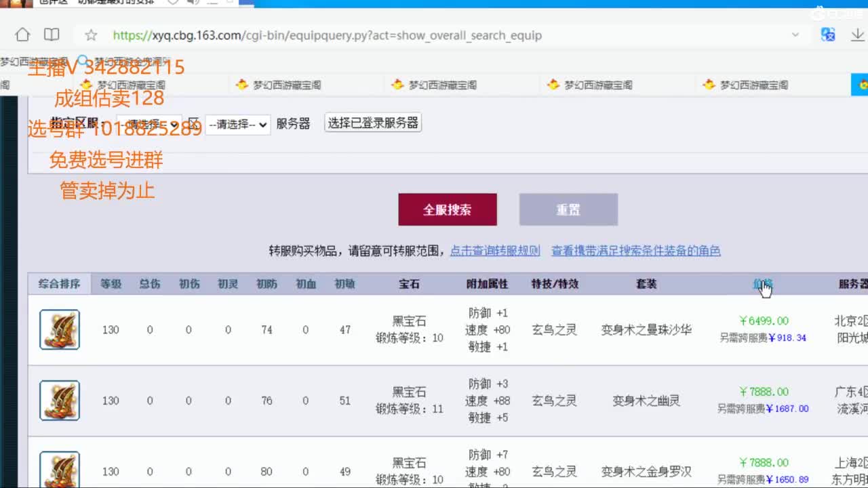
Task: Click 变身术之幽灵 set text
Action: [x=646, y=401]
